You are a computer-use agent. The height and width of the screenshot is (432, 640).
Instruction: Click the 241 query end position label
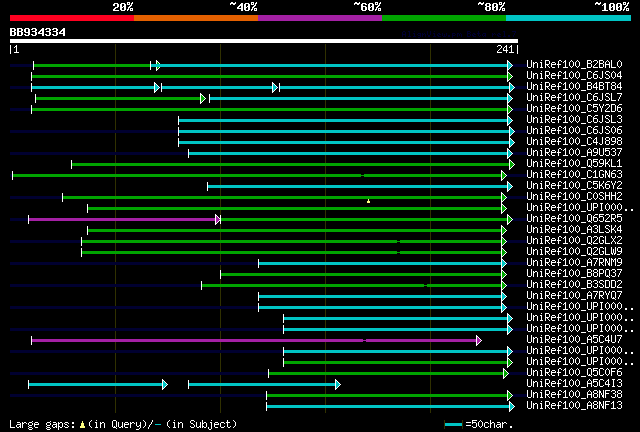[505, 49]
